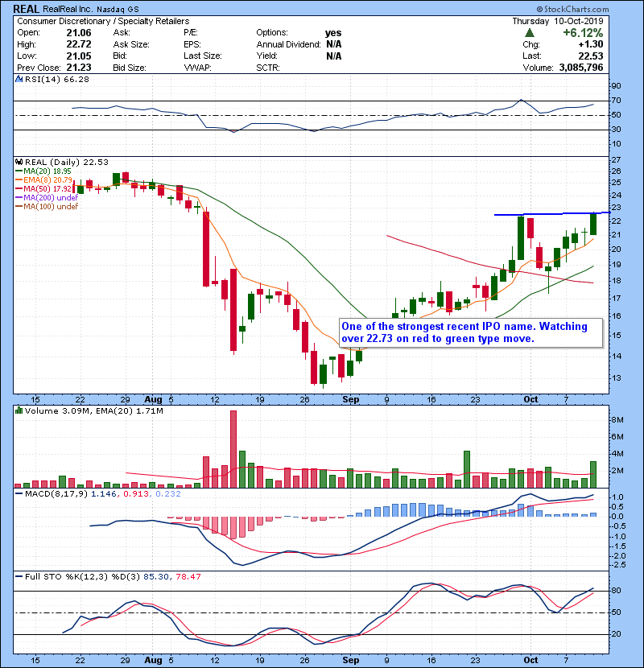Screen dimensions: 644x668
Task: Click the VWAP label
Action: tap(197, 68)
